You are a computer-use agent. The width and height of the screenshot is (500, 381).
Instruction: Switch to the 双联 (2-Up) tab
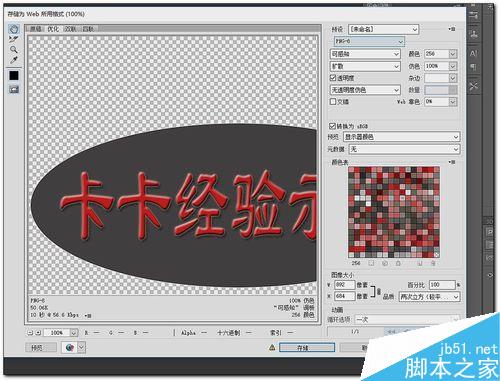point(71,29)
